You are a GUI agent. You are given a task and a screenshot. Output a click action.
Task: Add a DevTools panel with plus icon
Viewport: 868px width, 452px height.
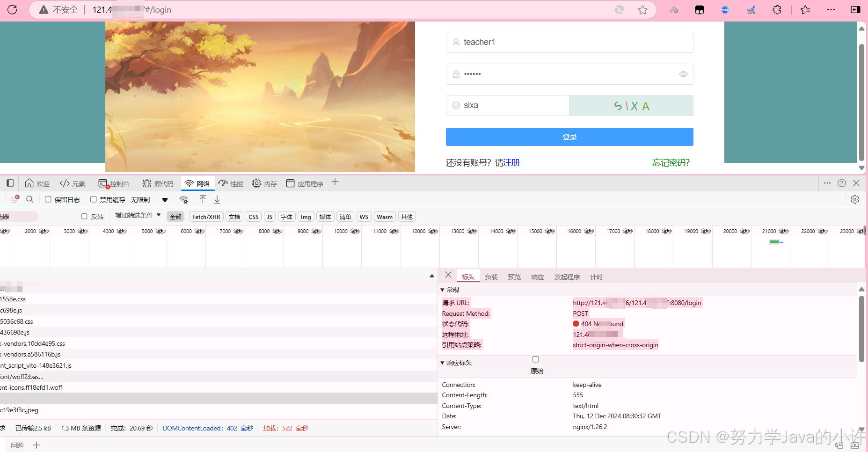[335, 182]
